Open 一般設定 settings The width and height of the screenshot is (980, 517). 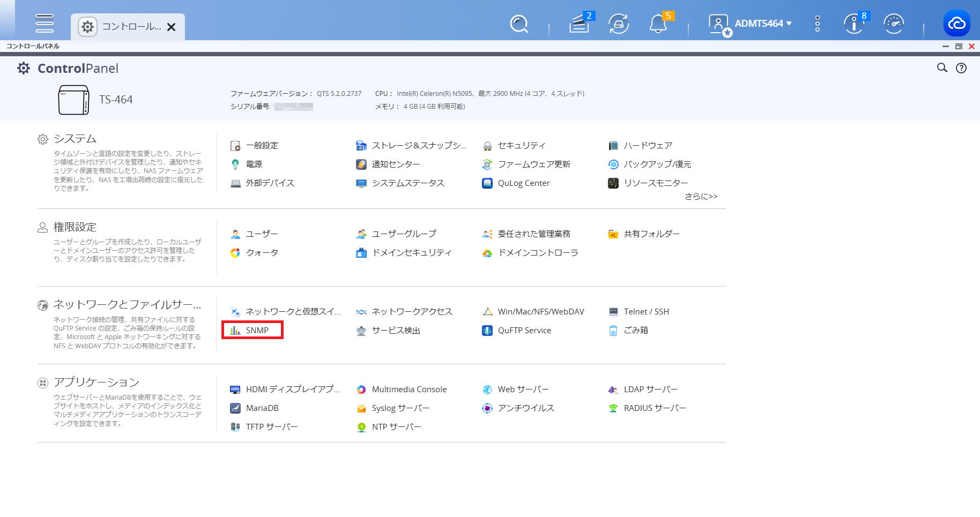point(254,146)
